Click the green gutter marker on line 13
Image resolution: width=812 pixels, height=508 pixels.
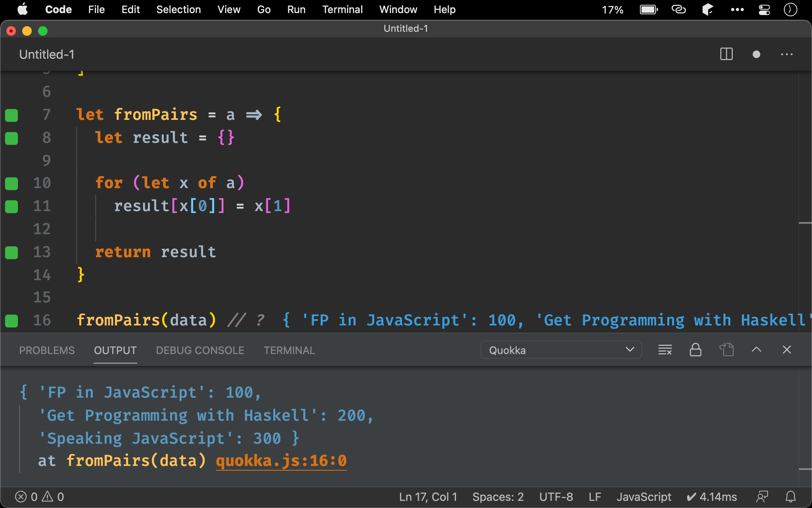(x=11, y=252)
